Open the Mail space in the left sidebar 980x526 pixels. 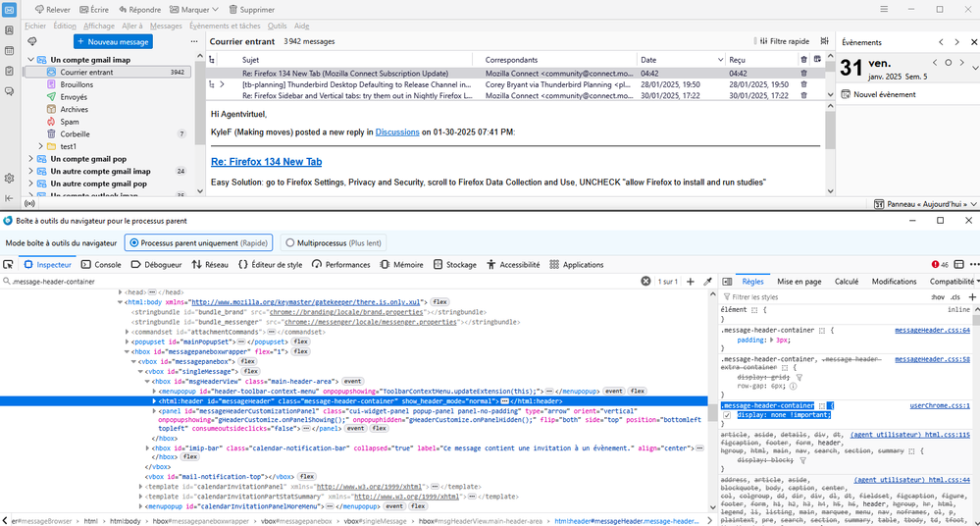click(9, 10)
